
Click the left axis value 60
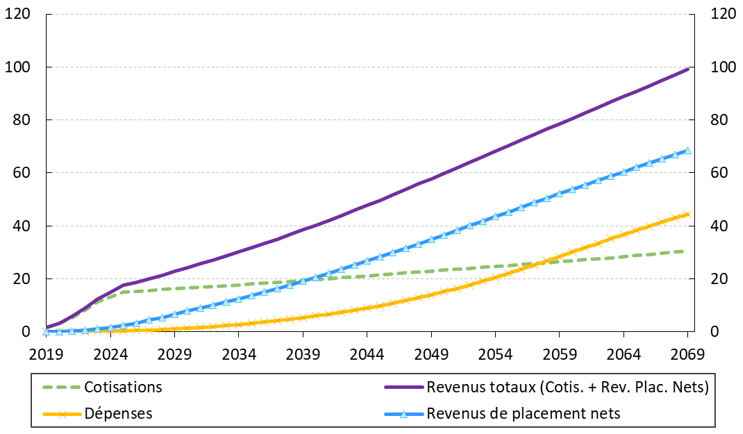click(22, 173)
